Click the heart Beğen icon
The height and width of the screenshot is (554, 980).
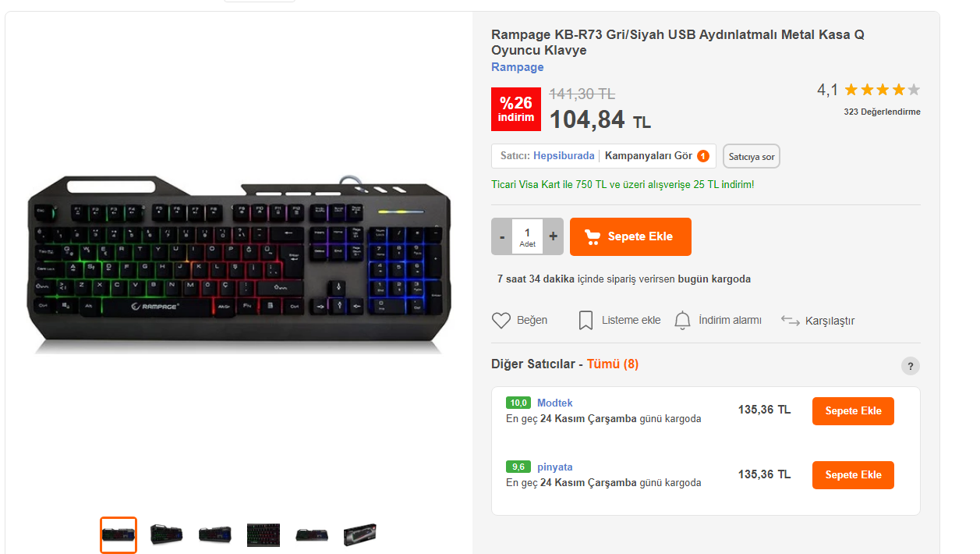point(501,321)
